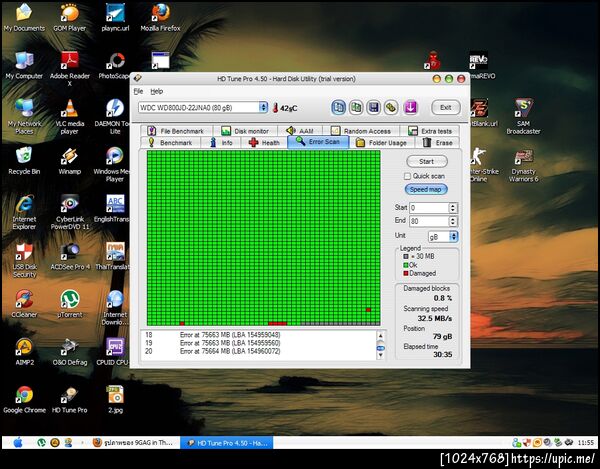Click the End position input field
This screenshot has height=469, width=600.
click(x=429, y=221)
